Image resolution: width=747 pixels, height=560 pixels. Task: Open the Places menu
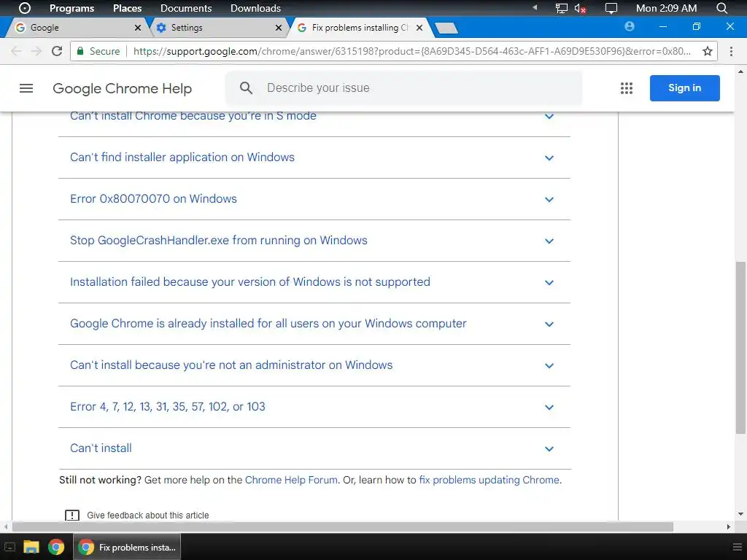pyautogui.click(x=127, y=8)
